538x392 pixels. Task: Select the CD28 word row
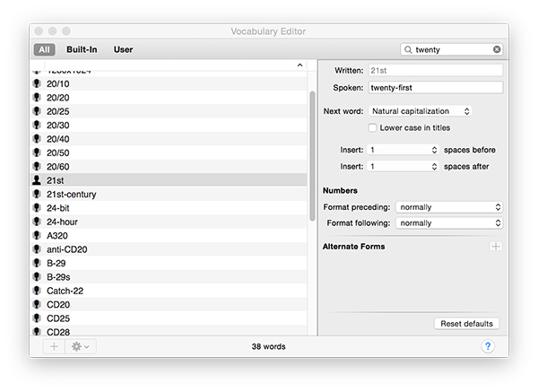[169, 331]
